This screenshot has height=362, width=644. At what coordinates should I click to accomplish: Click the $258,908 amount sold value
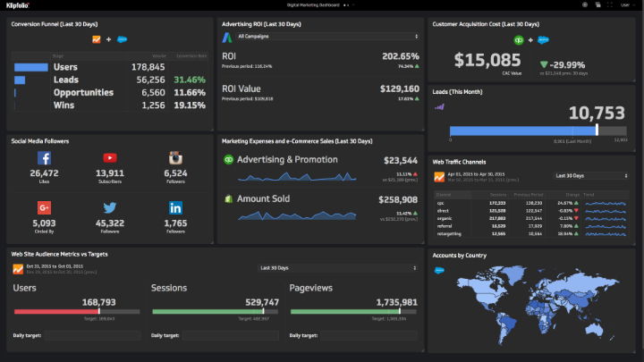tap(398, 200)
